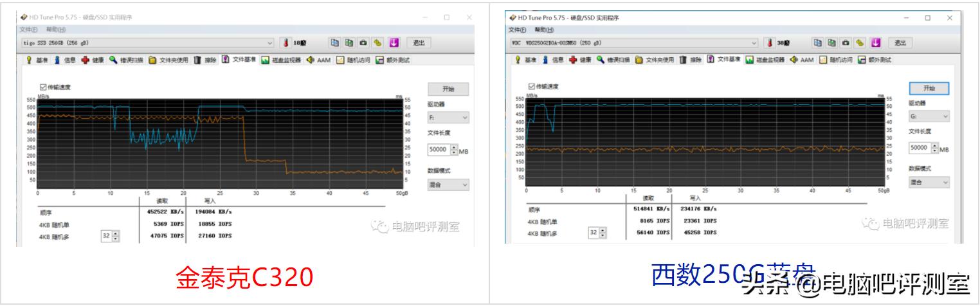This screenshot has width=980, height=306.
Task: Copy text results icon in tigo window
Action: (x=335, y=42)
